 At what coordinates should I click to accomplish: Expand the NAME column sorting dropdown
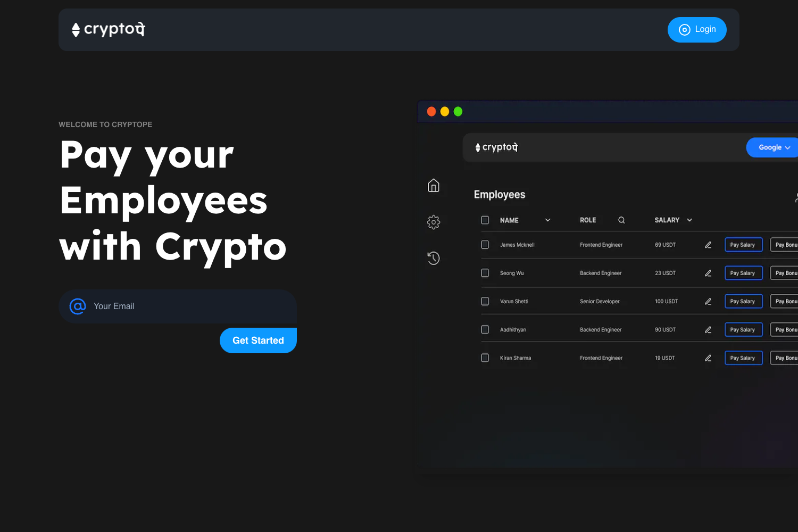(x=548, y=220)
